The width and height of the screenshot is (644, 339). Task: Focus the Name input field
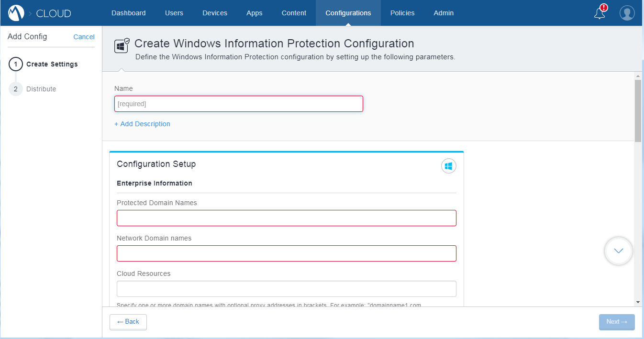(x=238, y=104)
